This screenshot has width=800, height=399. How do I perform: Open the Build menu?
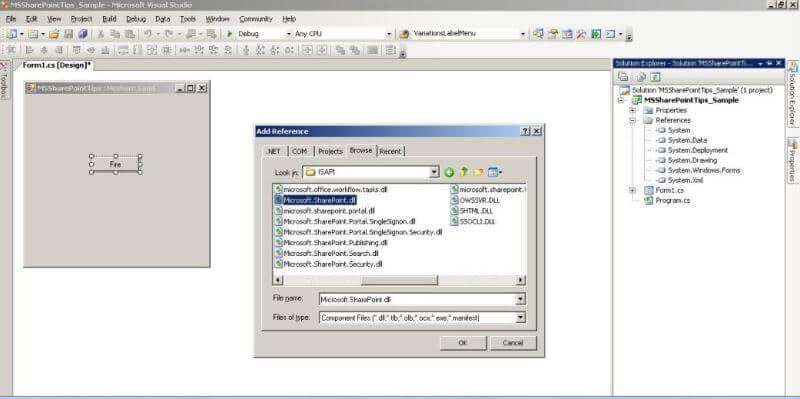(x=109, y=19)
